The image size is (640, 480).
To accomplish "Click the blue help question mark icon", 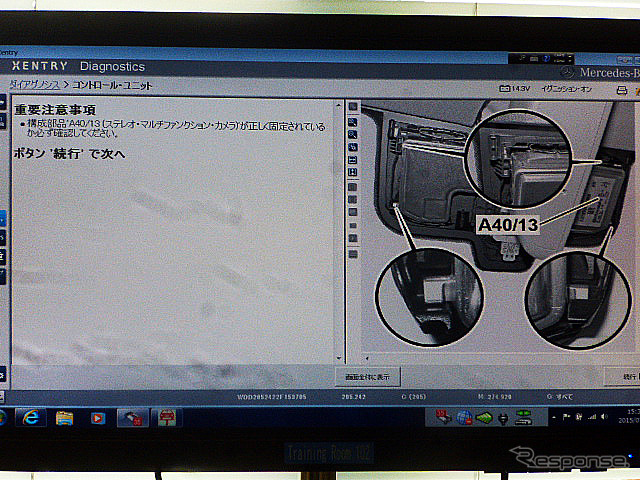I will point(547,59).
